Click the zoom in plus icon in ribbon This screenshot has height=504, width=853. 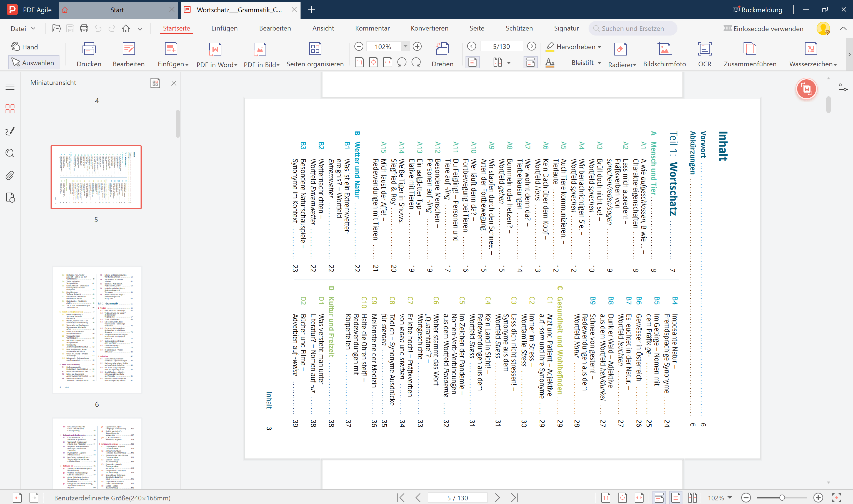[x=417, y=47]
